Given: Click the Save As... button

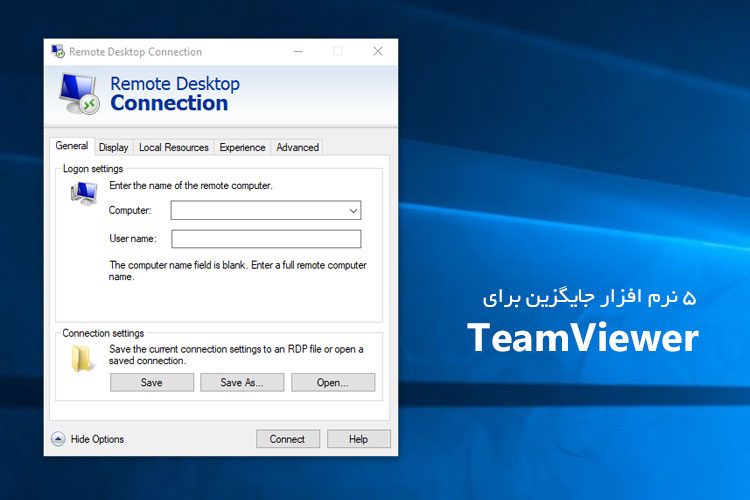Looking at the screenshot, I should tap(242, 382).
